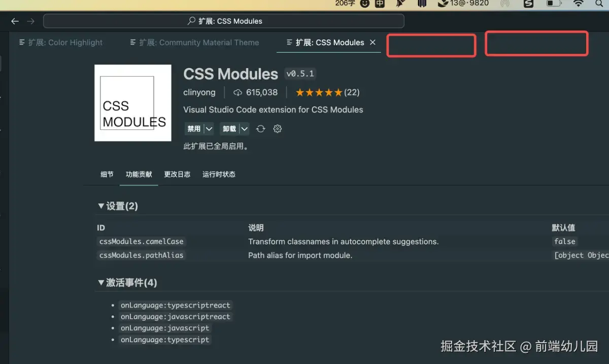
Task: Click the forward navigation arrow
Action: click(x=30, y=21)
